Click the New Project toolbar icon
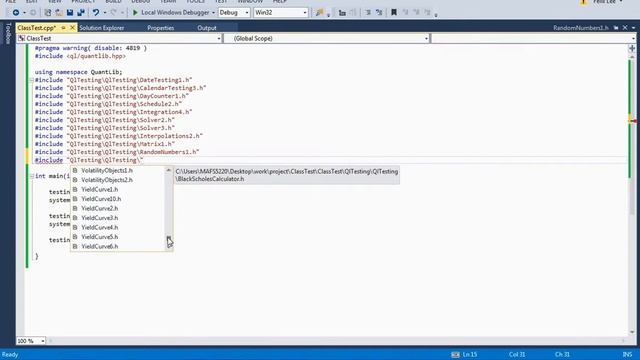 [48, 13]
